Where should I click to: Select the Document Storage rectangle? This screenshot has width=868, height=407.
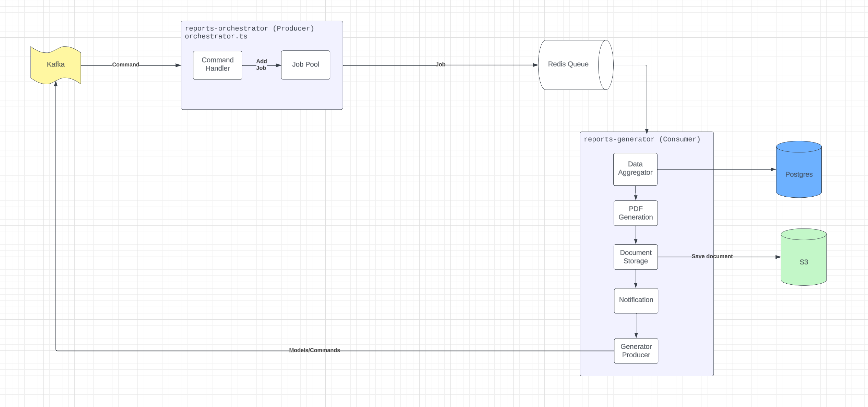tap(636, 257)
